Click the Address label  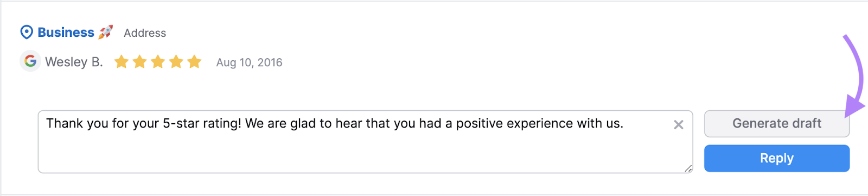point(145,33)
